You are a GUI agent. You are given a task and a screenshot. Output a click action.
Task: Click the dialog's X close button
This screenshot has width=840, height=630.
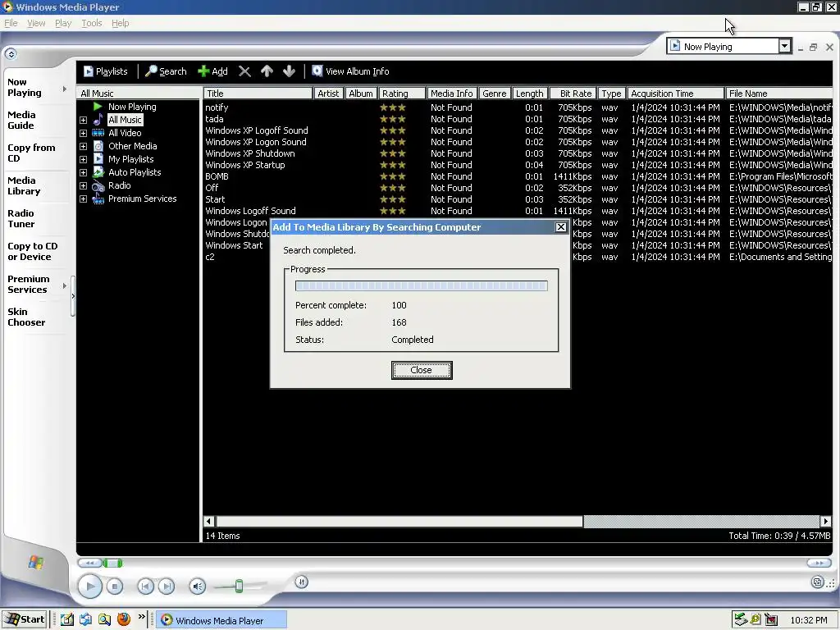click(x=560, y=227)
